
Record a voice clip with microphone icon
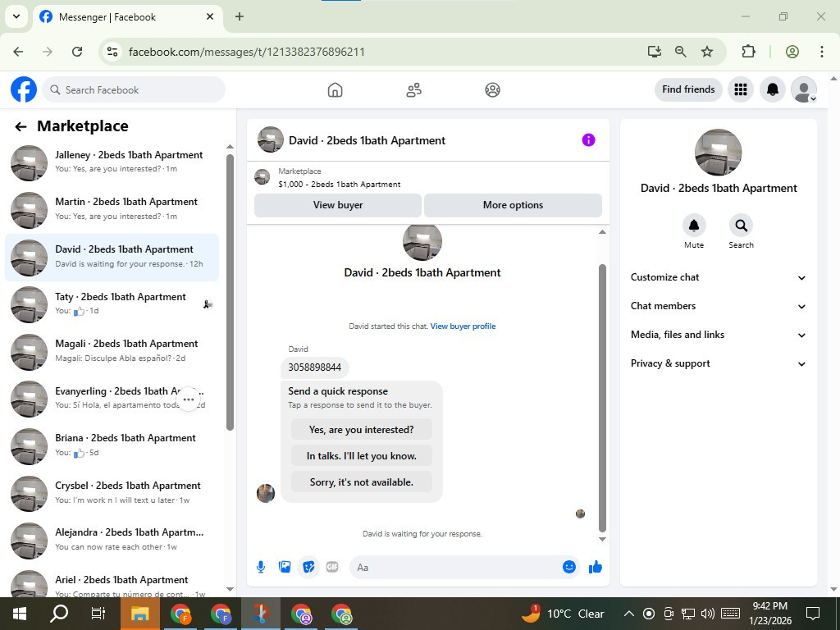(261, 567)
